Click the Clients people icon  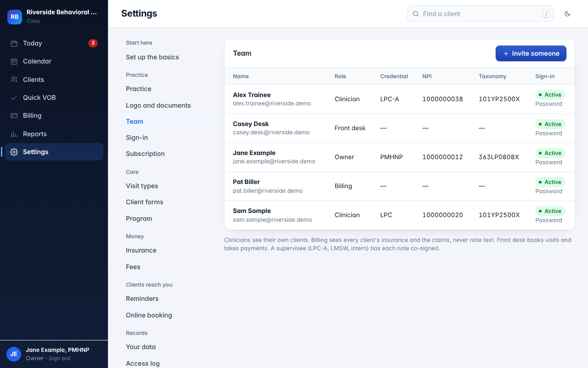coord(14,80)
